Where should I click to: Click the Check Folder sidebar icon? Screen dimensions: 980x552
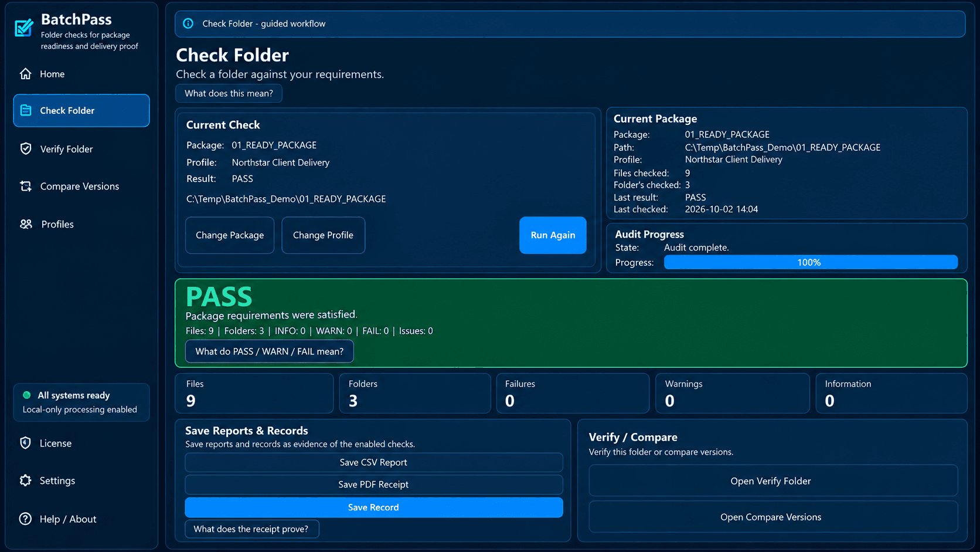[x=26, y=110]
